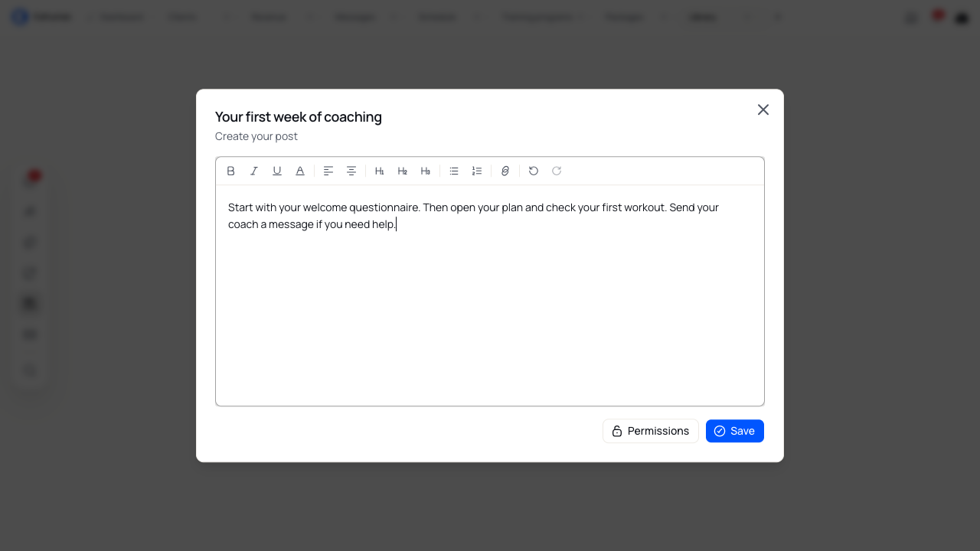Click the "Create your post" subtitle
The width and height of the screenshot is (980, 551).
point(256,136)
